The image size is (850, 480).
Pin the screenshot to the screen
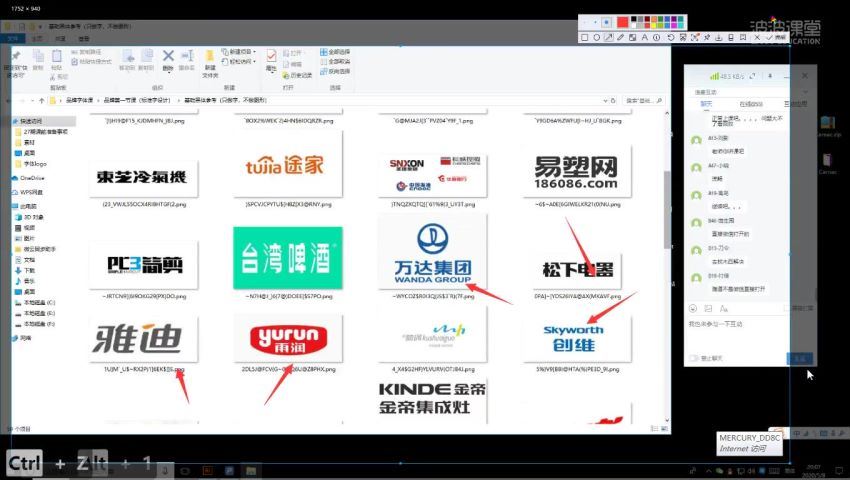tap(707, 37)
